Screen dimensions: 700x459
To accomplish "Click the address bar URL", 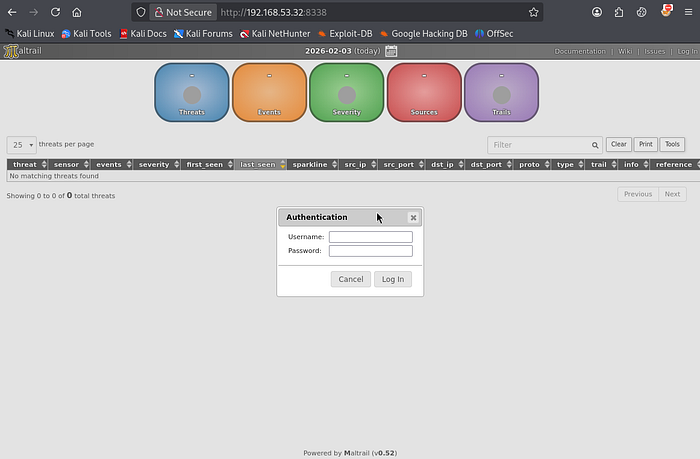I will pos(274,13).
